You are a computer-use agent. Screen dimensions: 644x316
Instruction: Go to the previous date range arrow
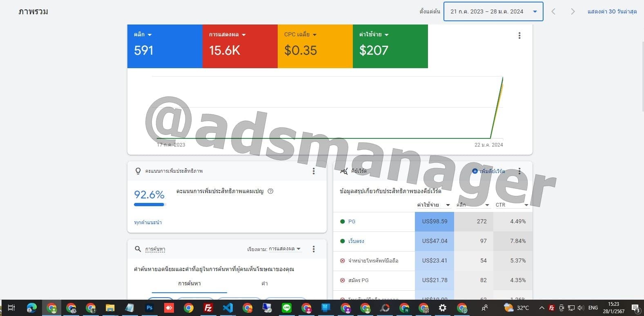(x=553, y=11)
